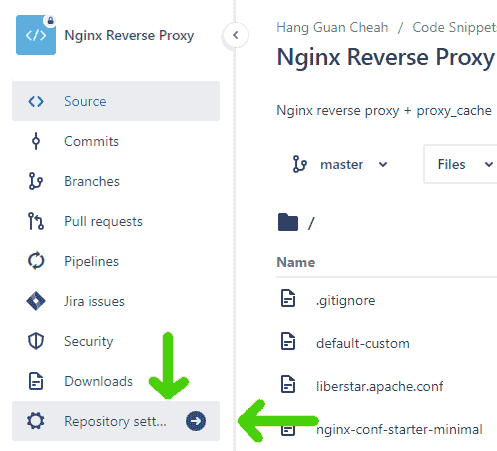This screenshot has width=497, height=451.
Task: Open the Files dropdown
Action: 461,164
